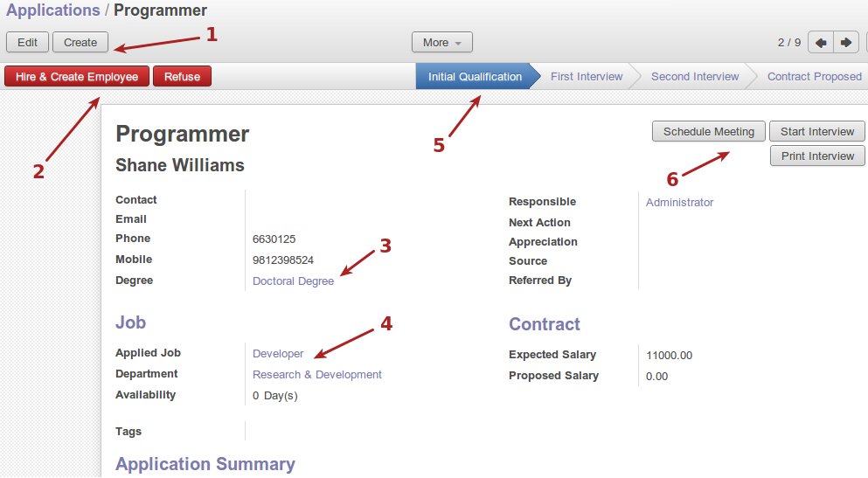
Task: Navigate back to Applications breadcrumb
Action: [x=53, y=11]
